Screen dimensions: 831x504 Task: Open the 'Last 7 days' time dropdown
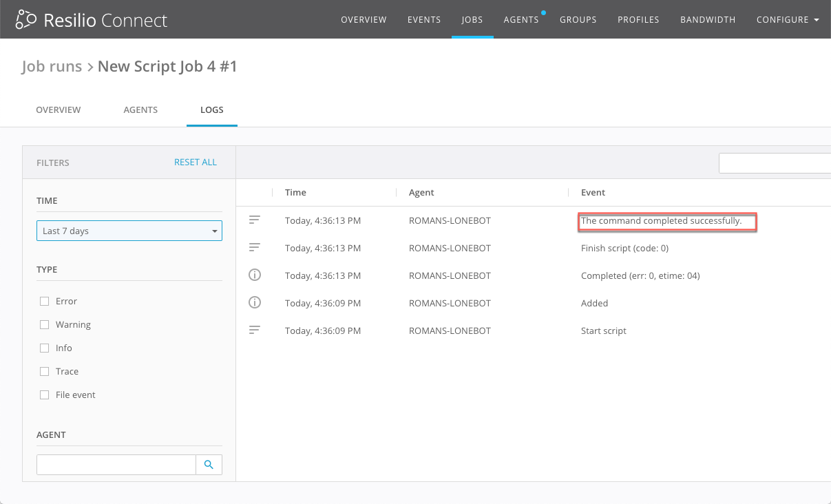click(x=129, y=231)
